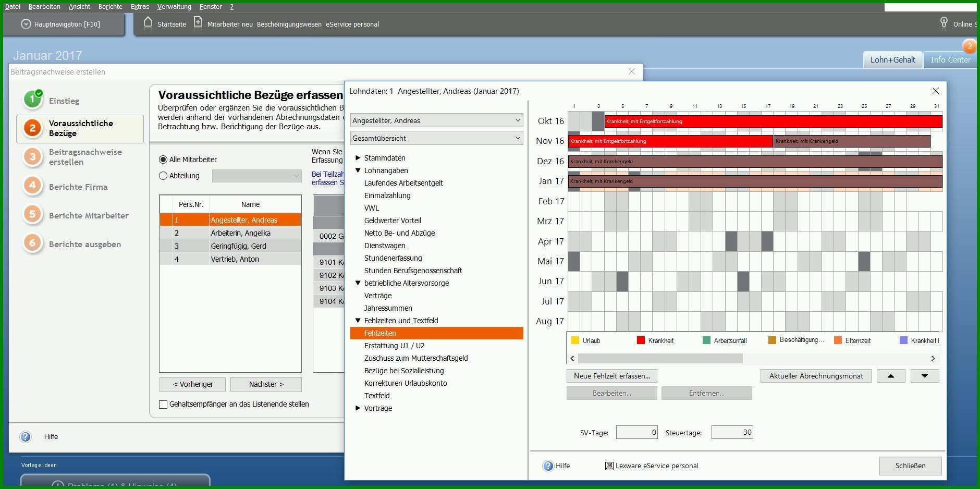Collapse the Lohnangaben tree node
This screenshot has height=489, width=980.
tap(358, 170)
